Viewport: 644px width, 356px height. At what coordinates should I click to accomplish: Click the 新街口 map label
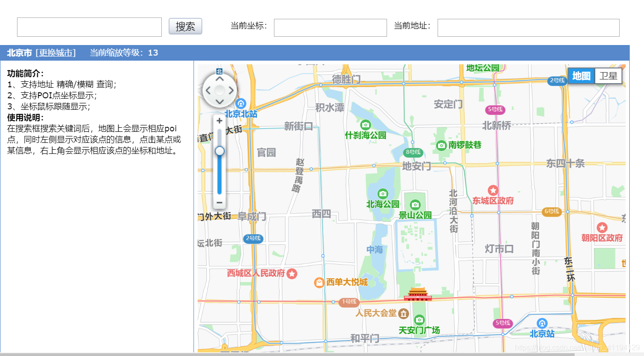coord(298,126)
